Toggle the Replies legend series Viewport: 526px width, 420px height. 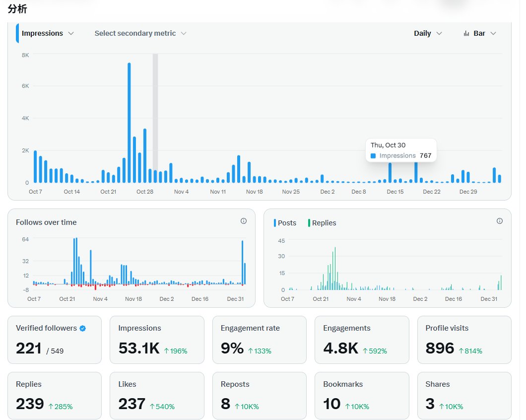(322, 223)
